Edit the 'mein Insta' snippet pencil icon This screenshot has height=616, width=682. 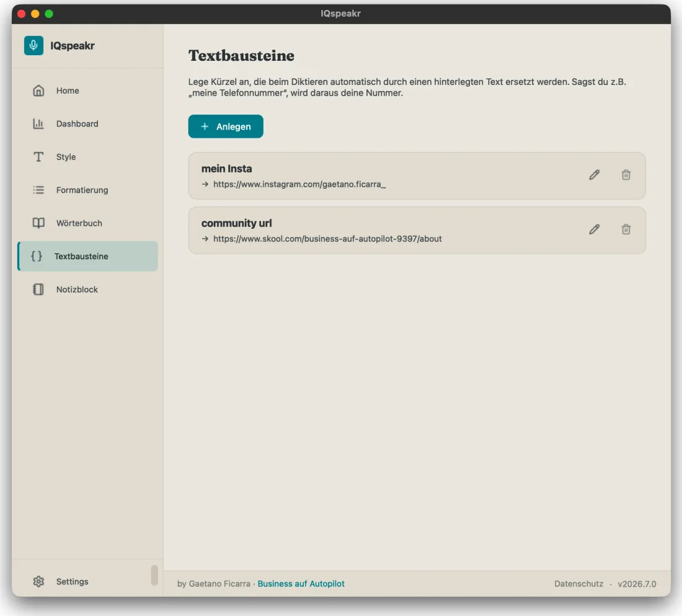[594, 175]
